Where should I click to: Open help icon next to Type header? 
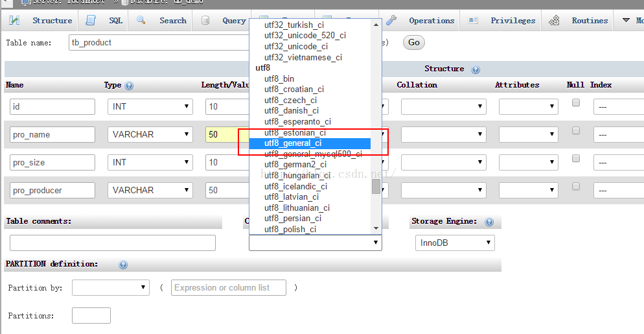[129, 86]
